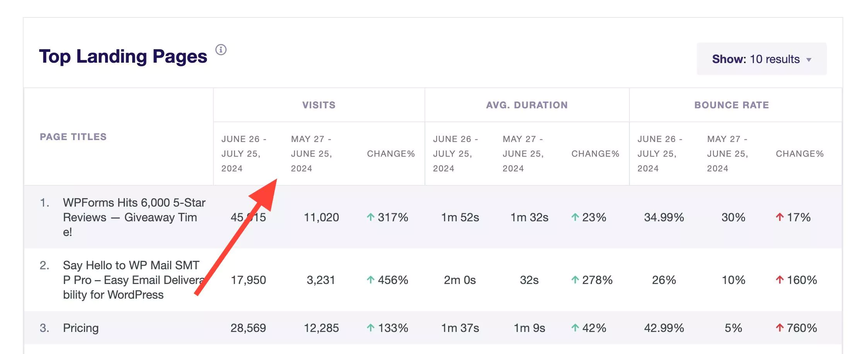Click the green up arrow beside 456%

point(370,280)
